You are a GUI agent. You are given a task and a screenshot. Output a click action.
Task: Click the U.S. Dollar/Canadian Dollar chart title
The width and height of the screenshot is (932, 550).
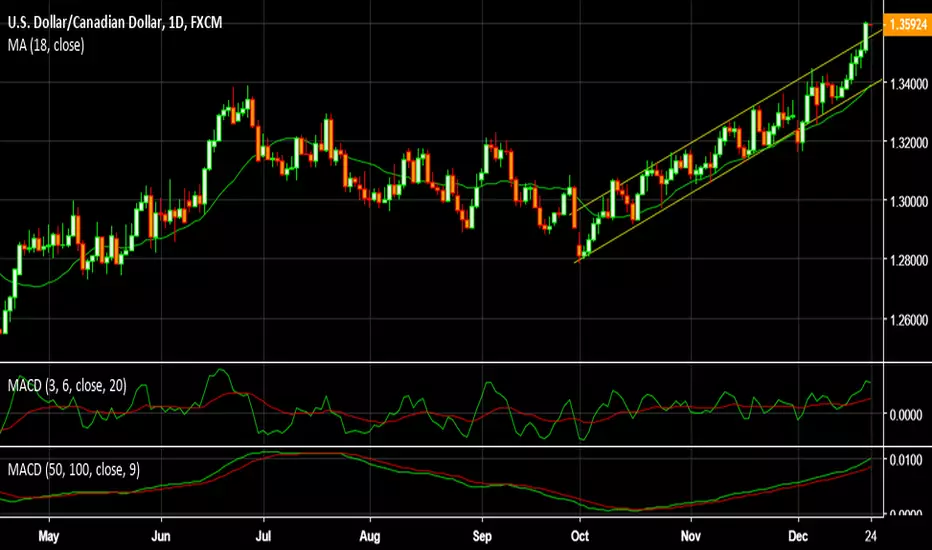(x=115, y=23)
